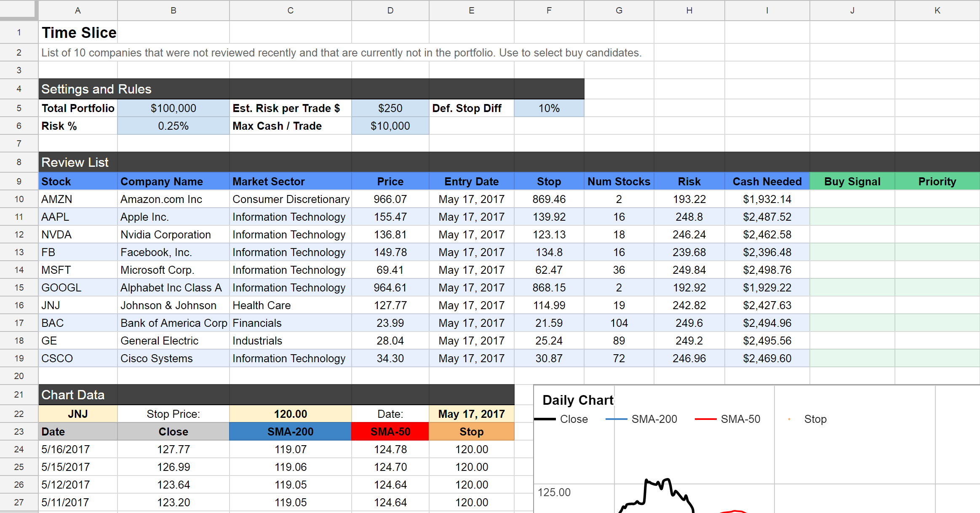980x513 pixels.
Task: Click the SMA-50 red column header
Action: pyautogui.click(x=390, y=432)
